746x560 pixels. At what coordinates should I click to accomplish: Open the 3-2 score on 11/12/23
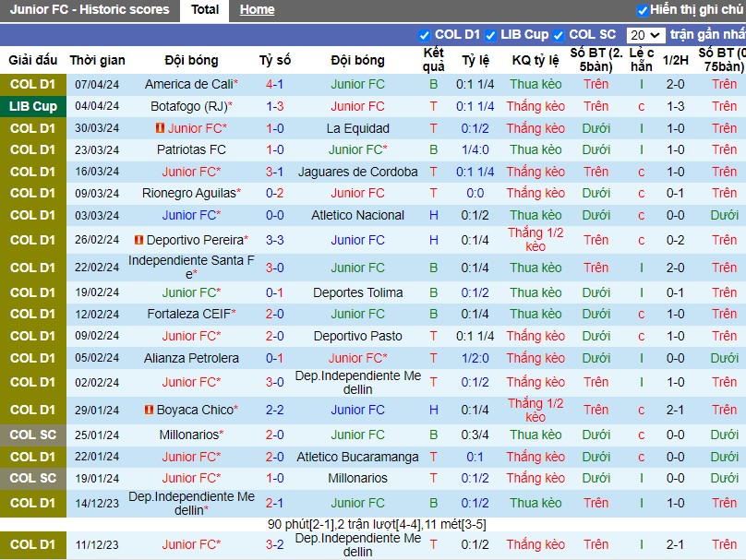point(274,544)
